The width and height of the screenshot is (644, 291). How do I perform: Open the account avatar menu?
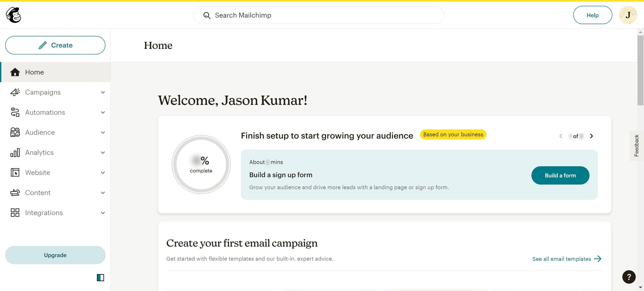tap(628, 15)
